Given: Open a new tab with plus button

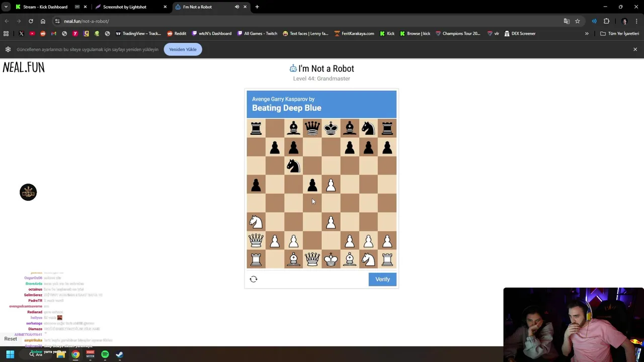Looking at the screenshot, I should (x=257, y=7).
